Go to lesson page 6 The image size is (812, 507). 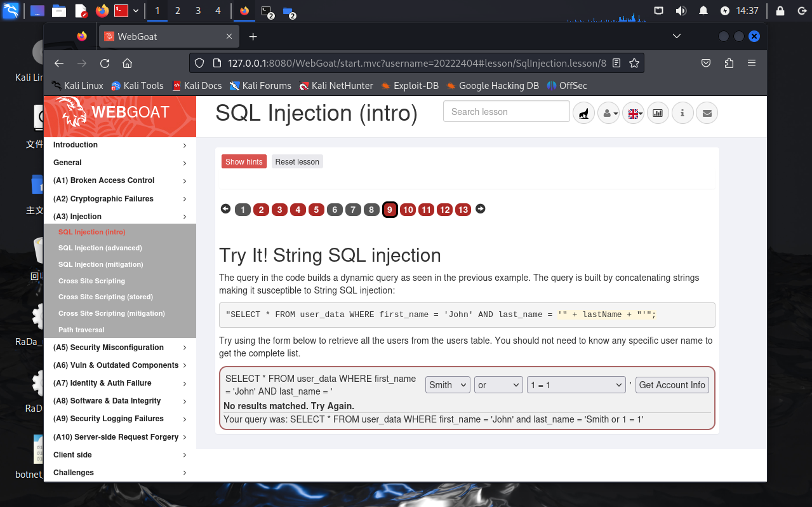(335, 210)
